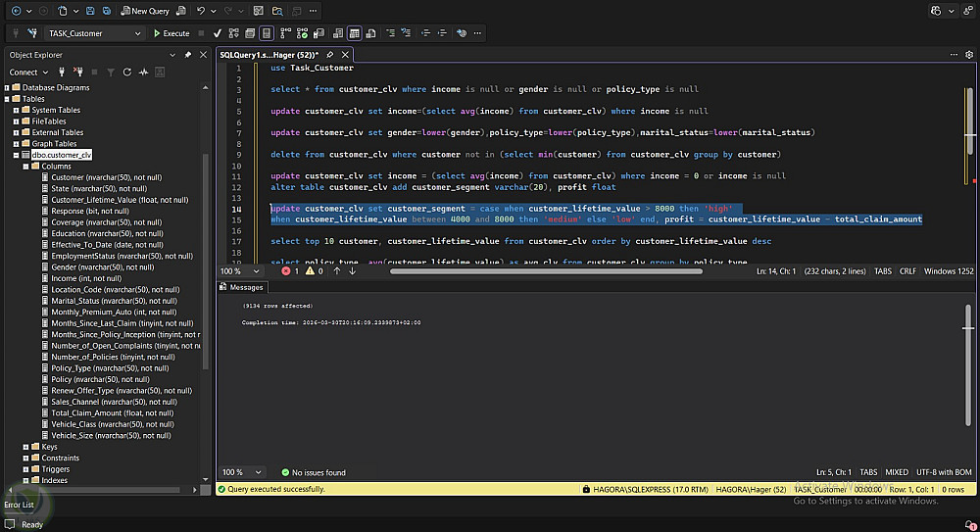Expand the Keys folder node
980x532 pixels.
click(x=25, y=447)
